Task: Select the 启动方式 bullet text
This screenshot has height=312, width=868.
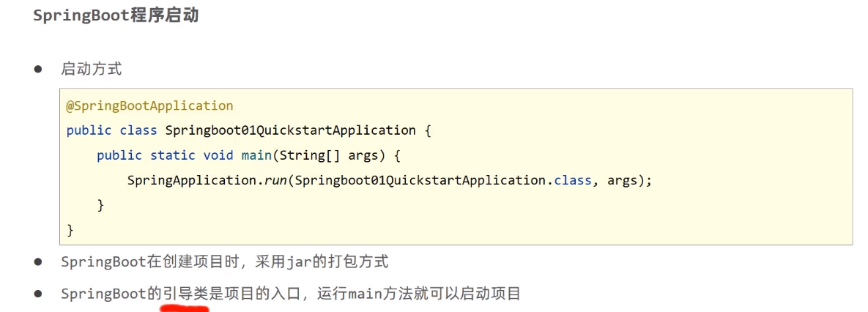Action: [92, 69]
